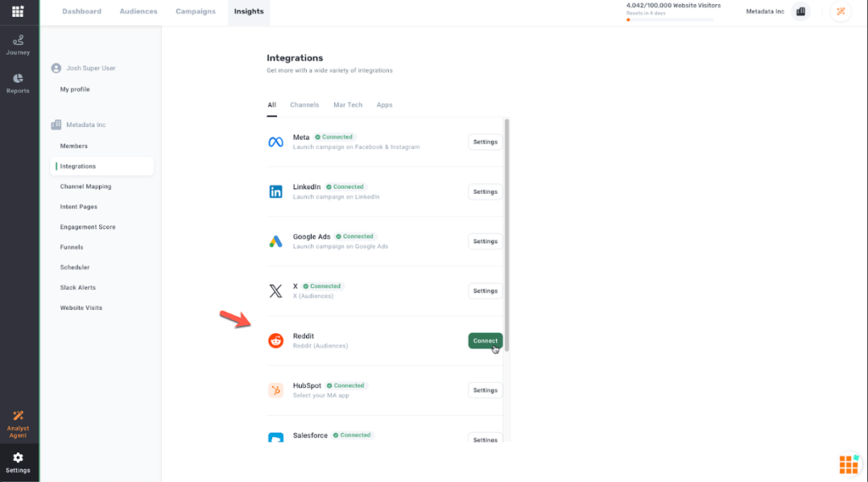Screen dimensions: 868x482
Task: Filter integrations by Mar Tech tab
Action: (x=348, y=104)
